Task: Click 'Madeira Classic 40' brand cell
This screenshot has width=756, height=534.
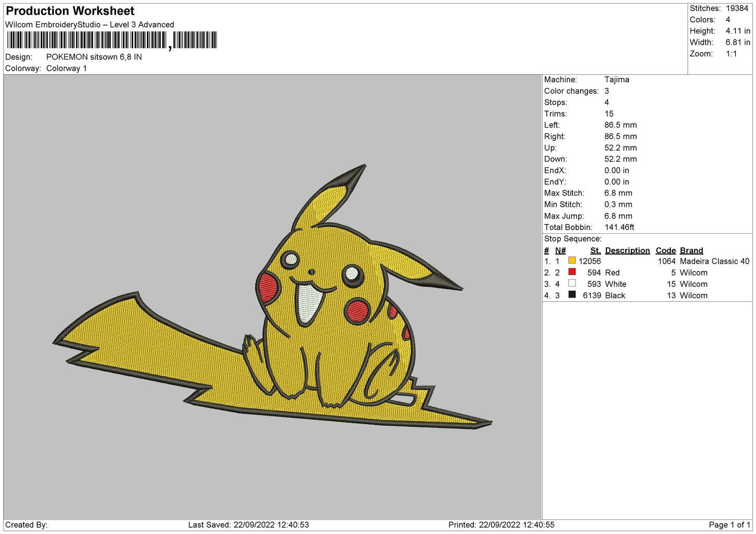Action: [715, 262]
